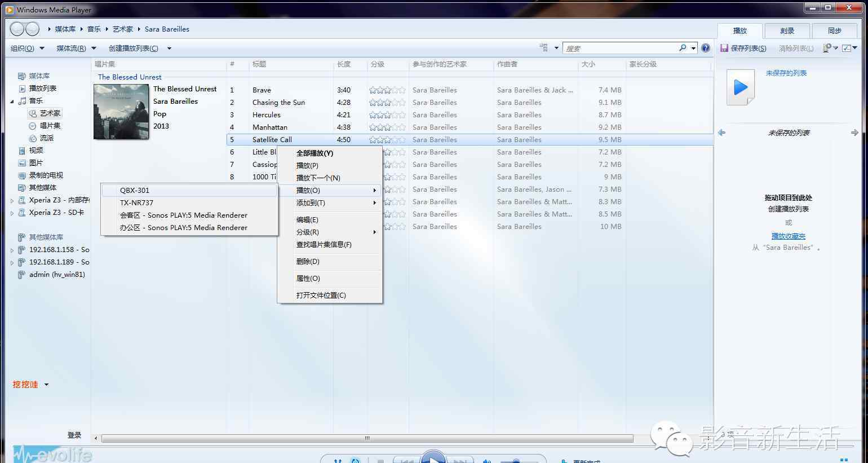Viewport: 868px width, 463px height.
Task: Click the Sara Bareilles breadcrumb in address bar
Action: [167, 29]
